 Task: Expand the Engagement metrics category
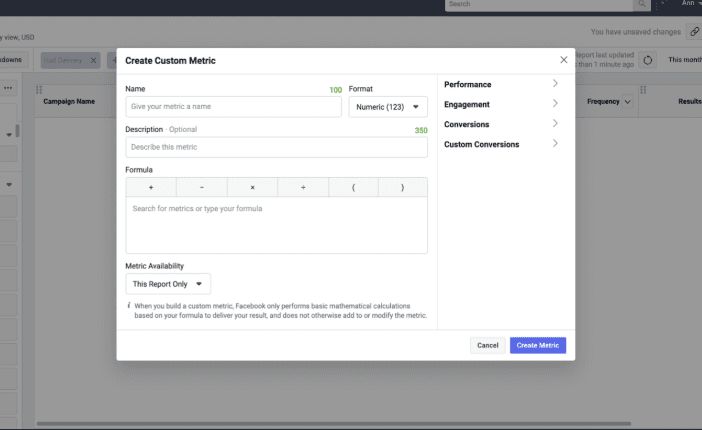tap(500, 104)
